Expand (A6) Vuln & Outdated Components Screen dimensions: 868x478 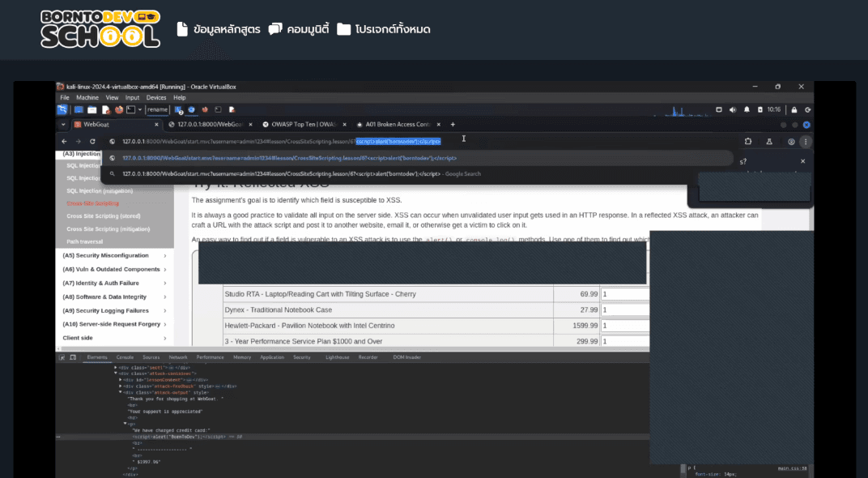click(x=115, y=269)
